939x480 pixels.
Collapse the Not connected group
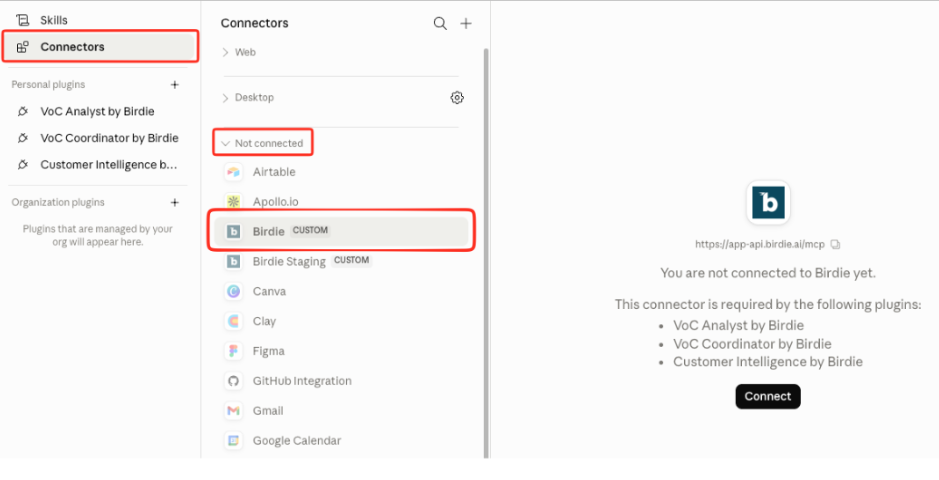262,143
